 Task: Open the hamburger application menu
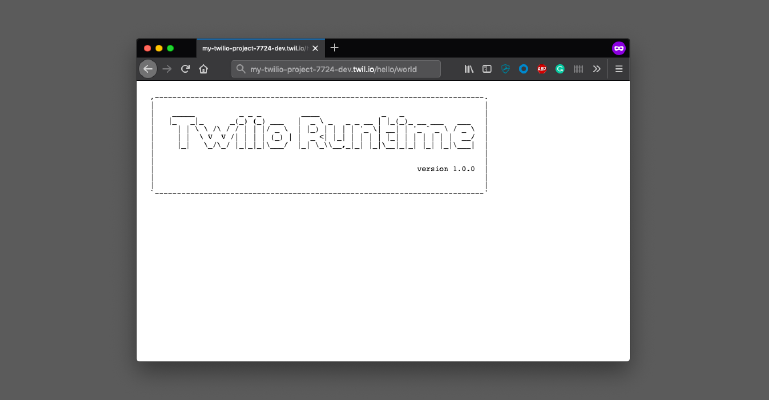619,69
